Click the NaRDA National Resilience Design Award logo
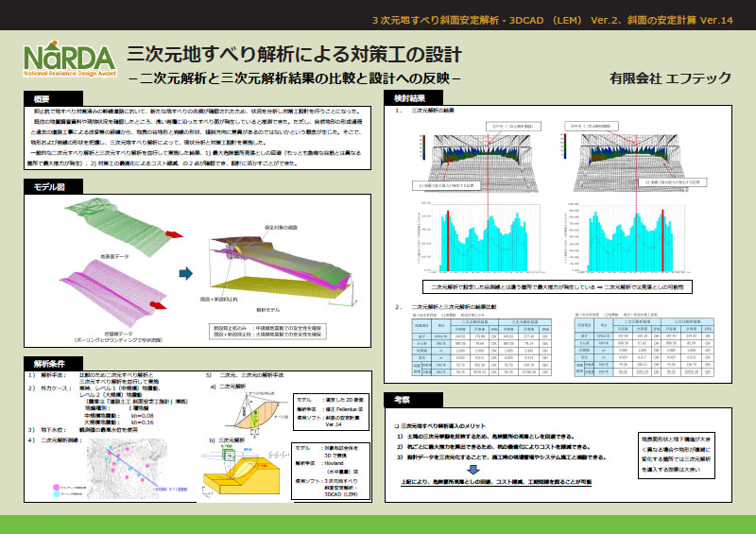The image size is (756, 534). click(x=70, y=59)
